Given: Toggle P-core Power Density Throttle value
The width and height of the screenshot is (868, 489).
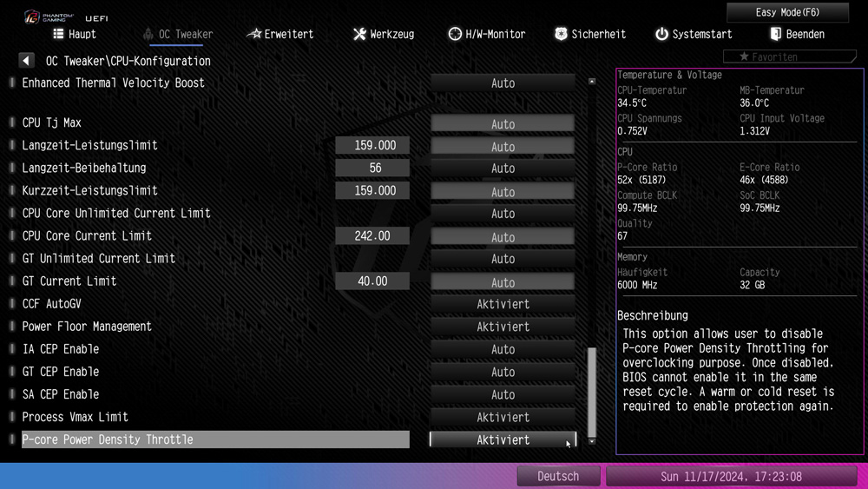Looking at the screenshot, I should 503,439.
